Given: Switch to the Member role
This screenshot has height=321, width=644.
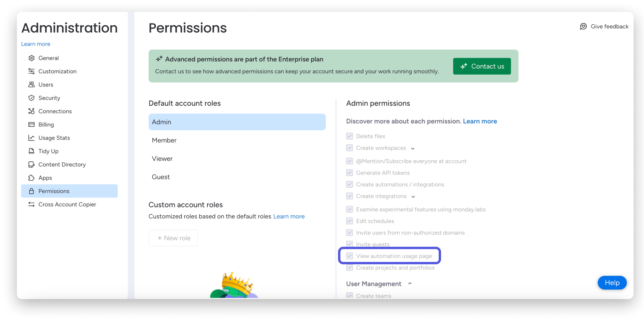Looking at the screenshot, I should tap(164, 140).
